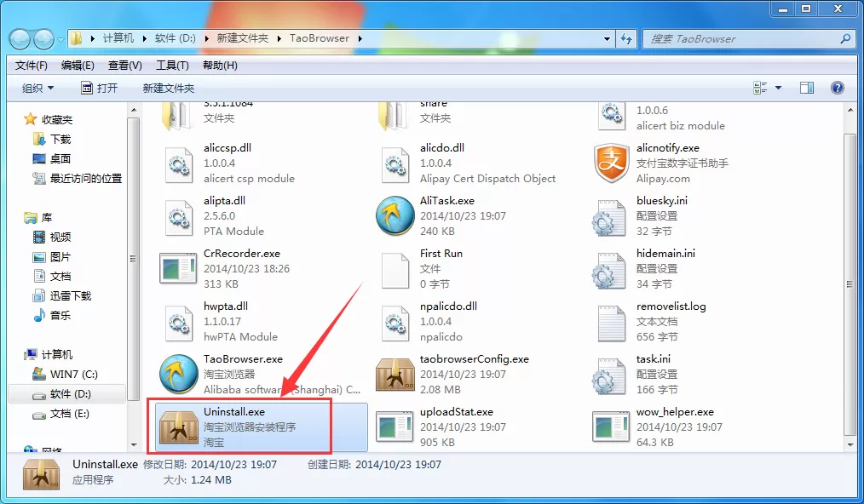Open the 查看(V) menu
The width and height of the screenshot is (864, 504).
pos(125,66)
